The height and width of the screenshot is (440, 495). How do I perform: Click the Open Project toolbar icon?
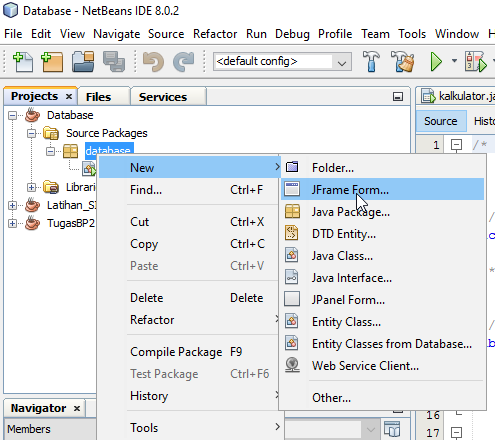(x=83, y=62)
